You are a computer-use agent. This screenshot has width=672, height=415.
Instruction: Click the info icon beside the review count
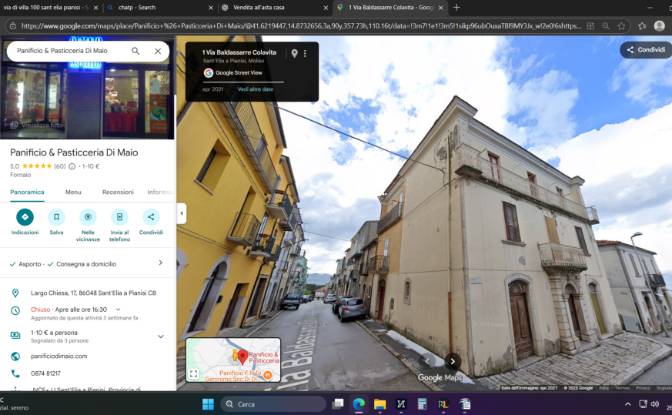[x=72, y=166]
